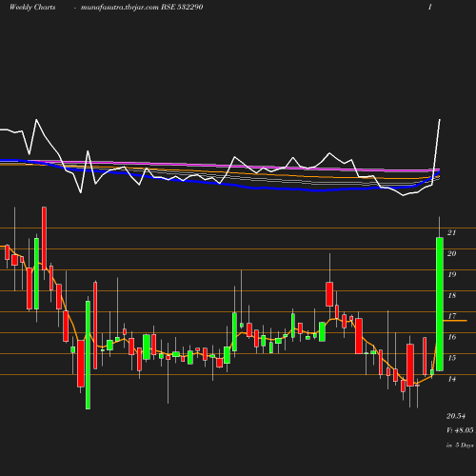Click the tall green latest weekly candle
The height and width of the screenshot is (476, 476).
[x=440, y=304]
